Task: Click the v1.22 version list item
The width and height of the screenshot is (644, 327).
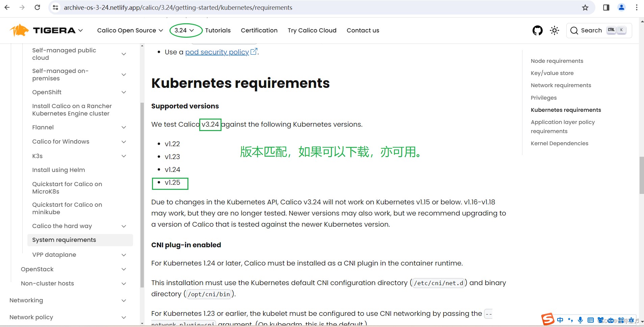Action: [172, 144]
